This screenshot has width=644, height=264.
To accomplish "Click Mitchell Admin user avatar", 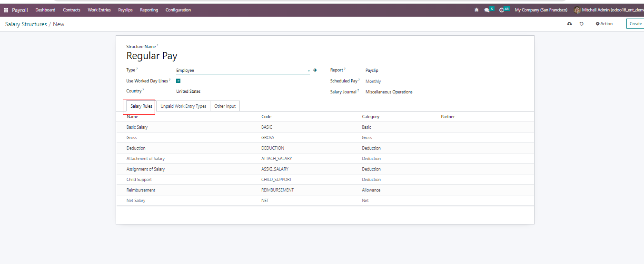I will pyautogui.click(x=577, y=10).
